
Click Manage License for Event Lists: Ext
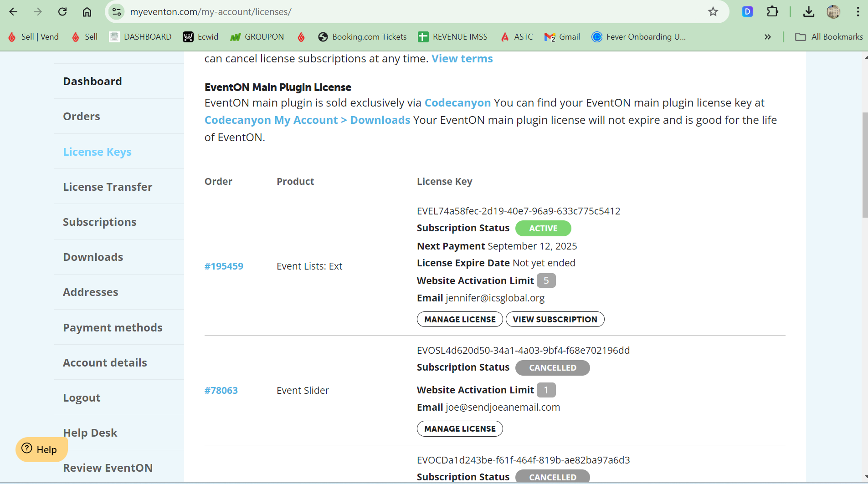tap(460, 319)
